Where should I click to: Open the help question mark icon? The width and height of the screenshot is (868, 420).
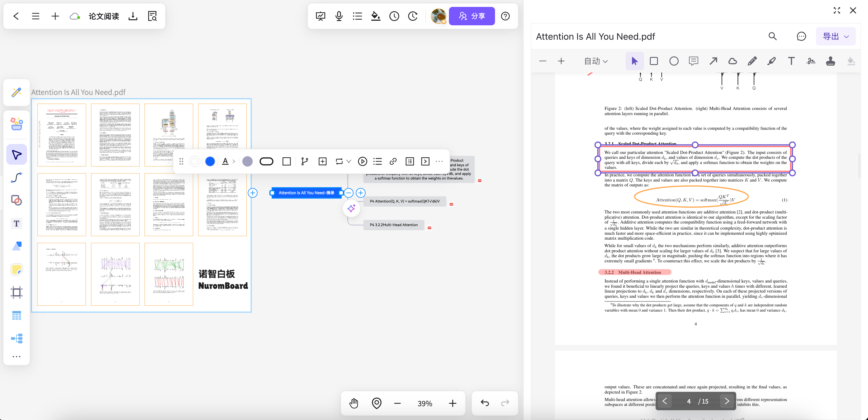click(505, 16)
